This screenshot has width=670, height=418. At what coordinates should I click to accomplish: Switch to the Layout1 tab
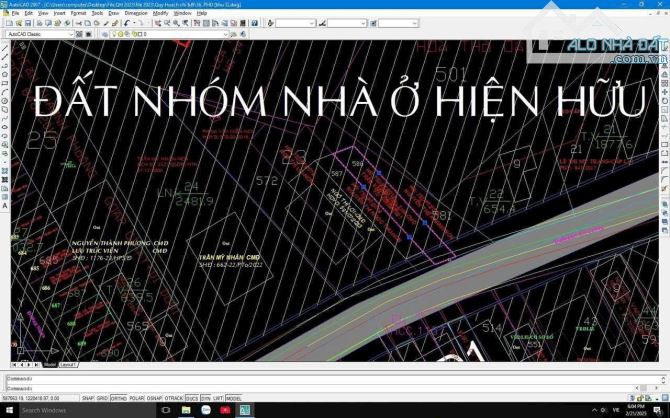point(68,365)
